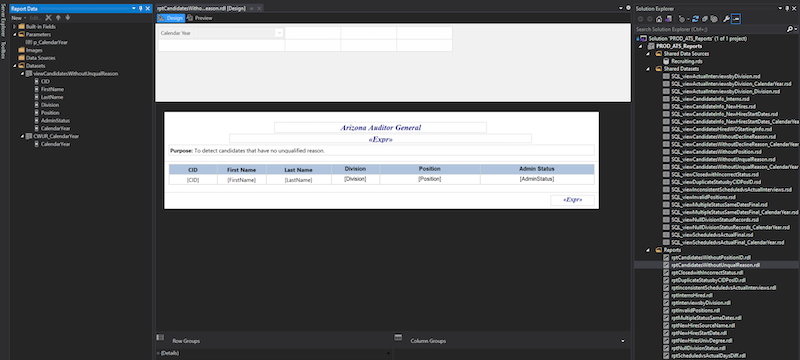Image resolution: width=800 pixels, height=360 pixels.
Task: Click the rptInternsHired.rdl report file icon
Action: coord(666,295)
